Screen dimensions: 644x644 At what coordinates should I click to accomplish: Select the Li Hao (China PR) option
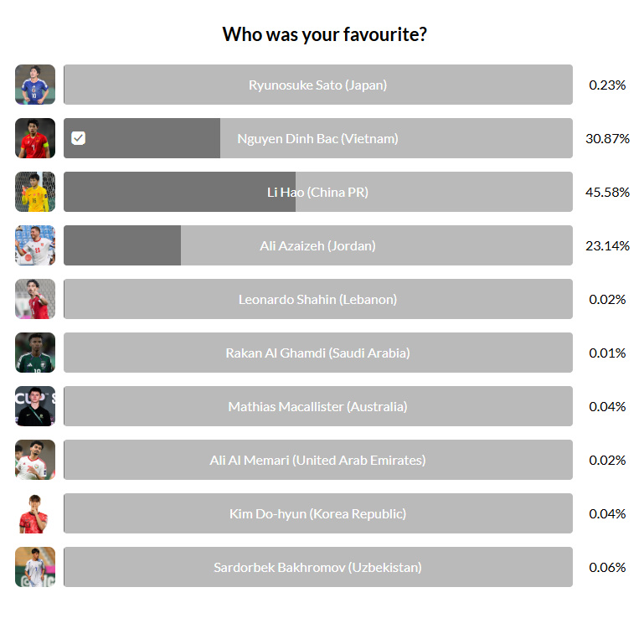(317, 192)
